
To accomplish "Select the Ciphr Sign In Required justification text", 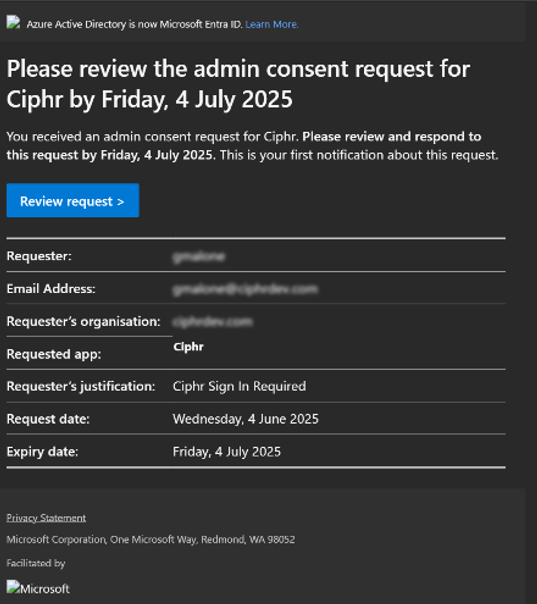I will point(239,386).
